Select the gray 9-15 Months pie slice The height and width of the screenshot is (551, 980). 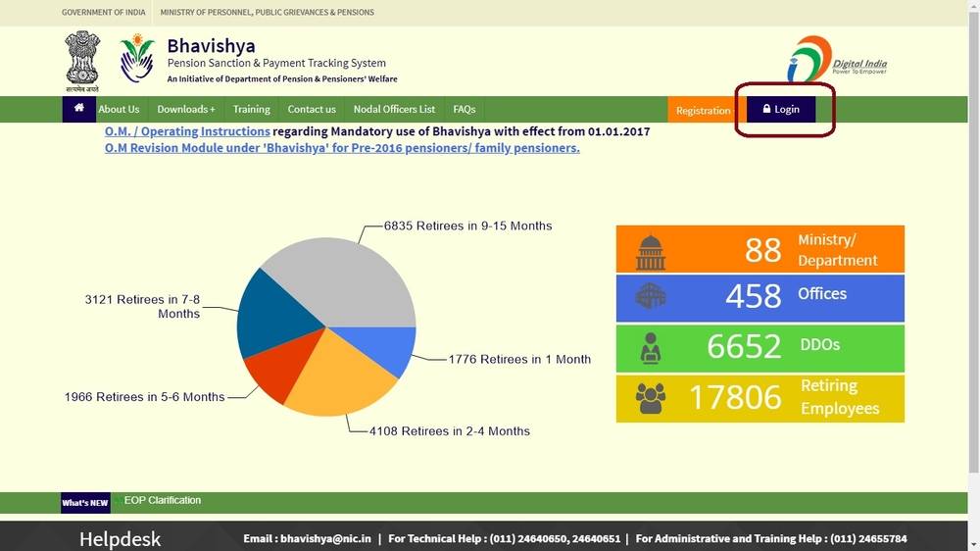pos(343,279)
